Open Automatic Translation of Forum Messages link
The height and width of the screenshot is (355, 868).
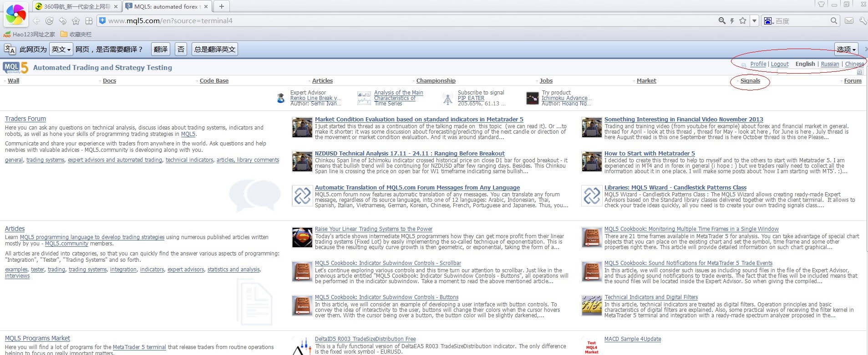coord(417,188)
